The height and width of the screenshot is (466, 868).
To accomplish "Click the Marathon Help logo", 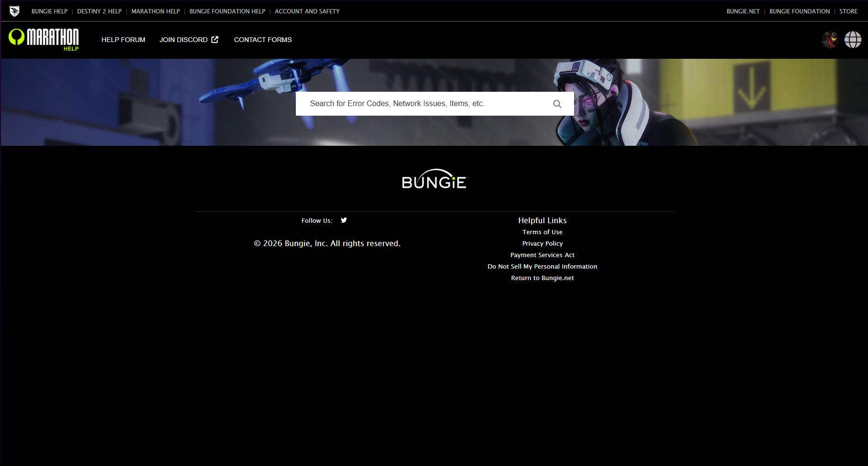I will click(x=44, y=39).
